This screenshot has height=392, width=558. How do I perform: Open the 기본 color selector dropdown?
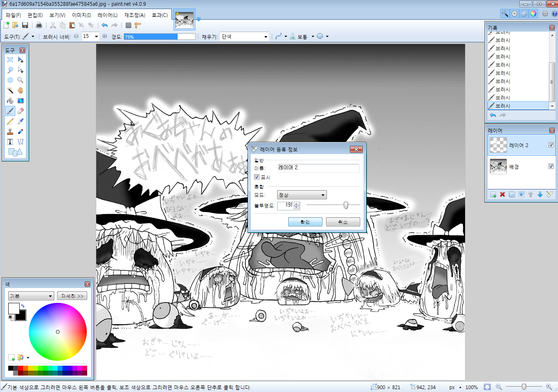pos(31,296)
